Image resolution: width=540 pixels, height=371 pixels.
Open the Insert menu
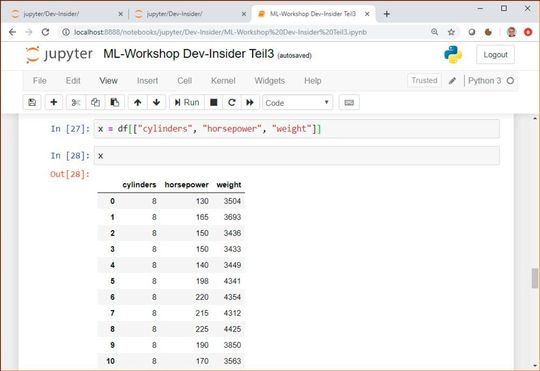(147, 81)
